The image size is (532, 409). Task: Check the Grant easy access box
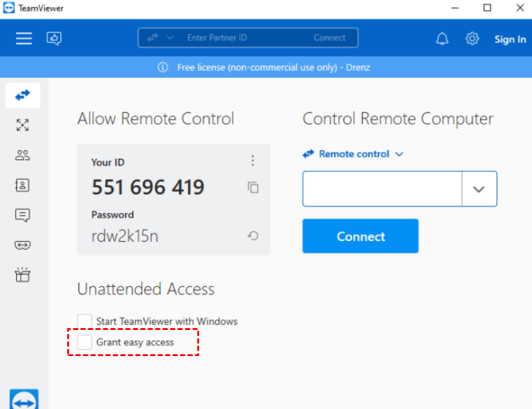85,342
